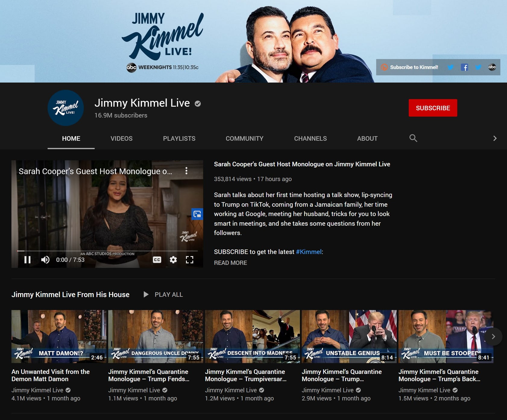The image size is (507, 420).
Task: Open Quarantine Monologue – Trump Fends... title
Action: click(x=149, y=375)
